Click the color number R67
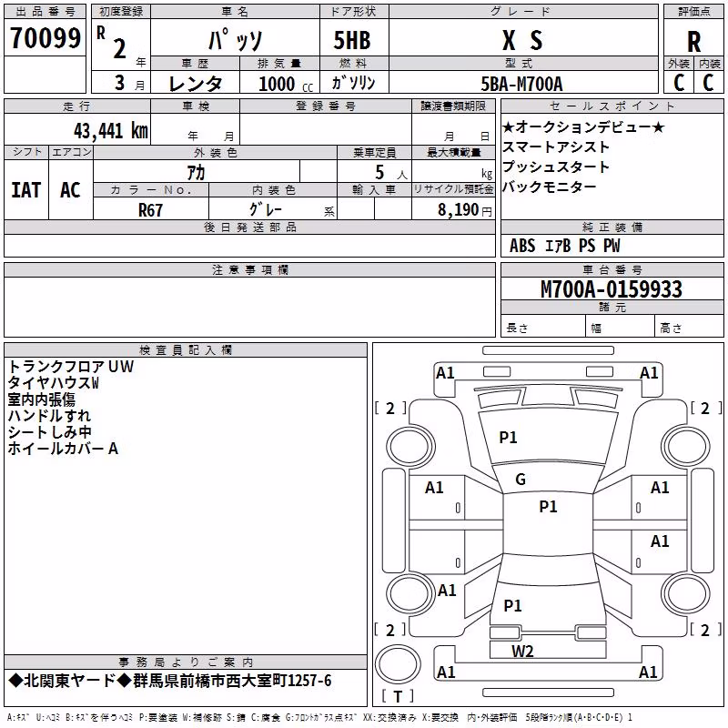Image resolution: width=728 pixels, height=728 pixels. (150, 210)
